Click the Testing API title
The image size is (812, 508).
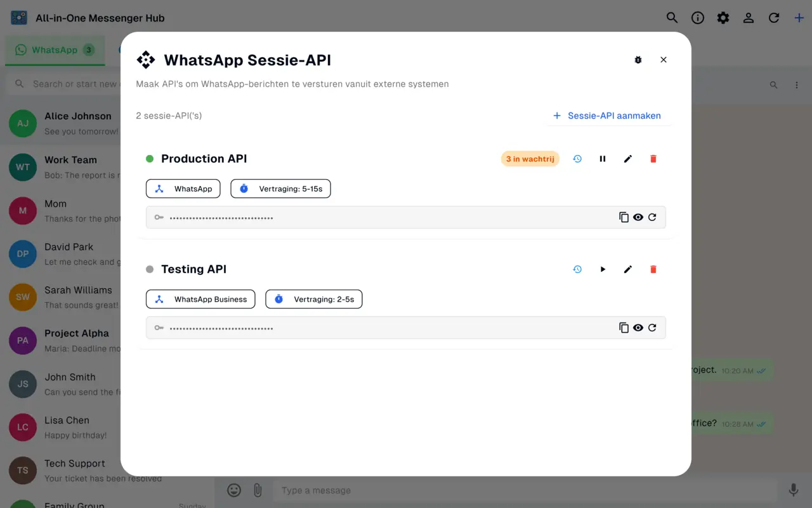tap(193, 269)
